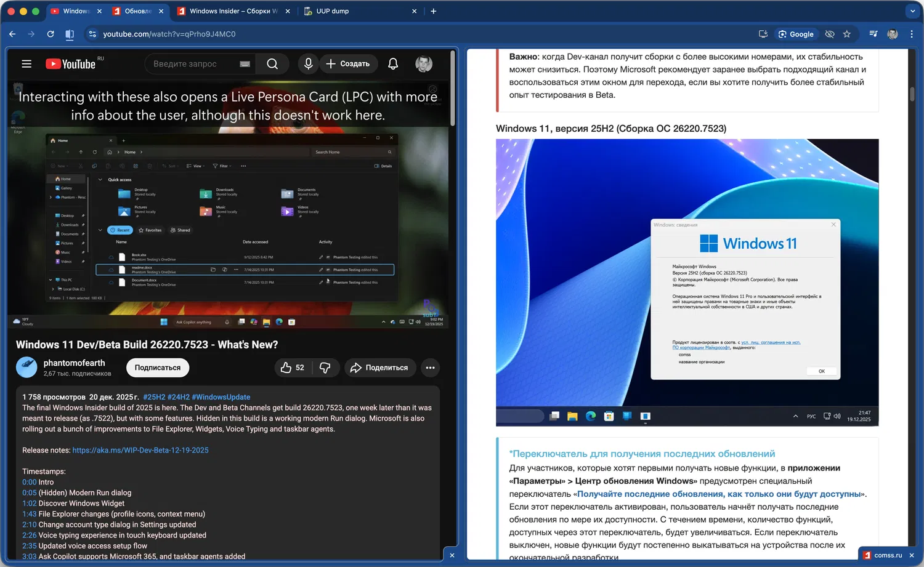View site information icon in address bar
924x567 pixels.
92,34
